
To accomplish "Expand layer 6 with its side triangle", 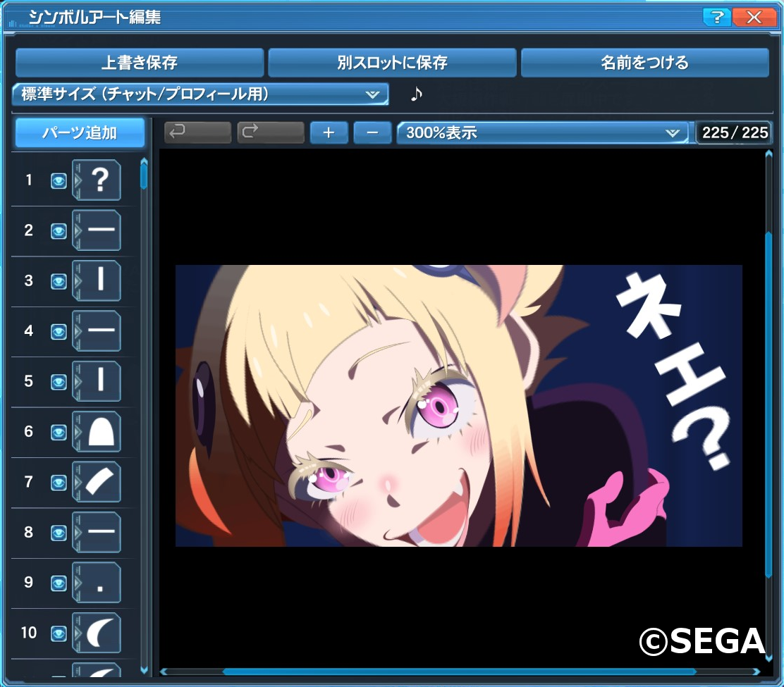I will (77, 432).
